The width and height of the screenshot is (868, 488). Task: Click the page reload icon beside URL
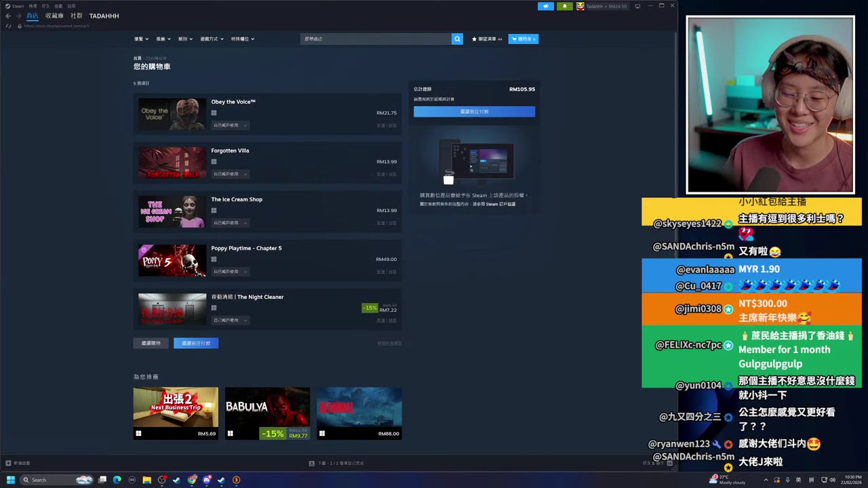coord(8,26)
